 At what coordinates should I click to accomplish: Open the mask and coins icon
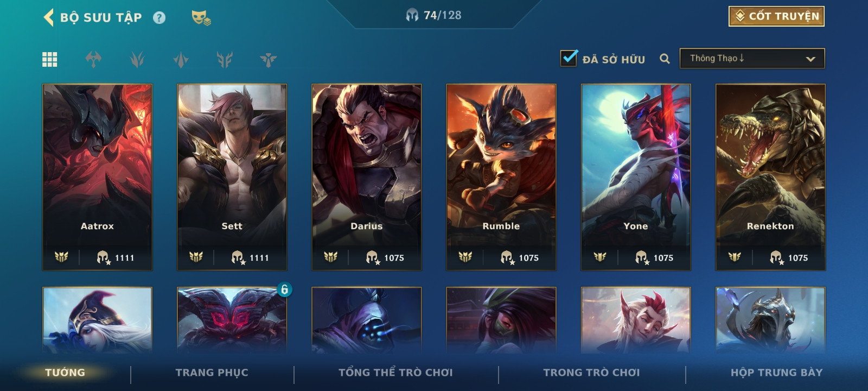tap(201, 18)
